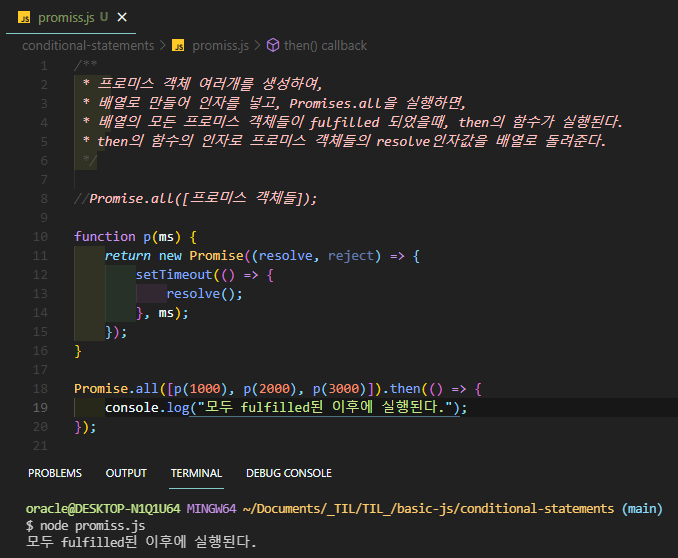Switch to the OUTPUT panel tab

coord(126,473)
